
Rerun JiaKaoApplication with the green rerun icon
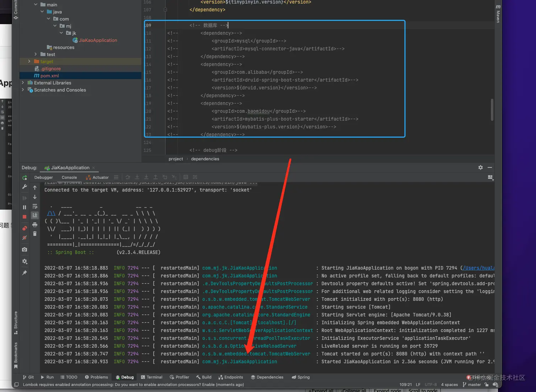click(25, 177)
